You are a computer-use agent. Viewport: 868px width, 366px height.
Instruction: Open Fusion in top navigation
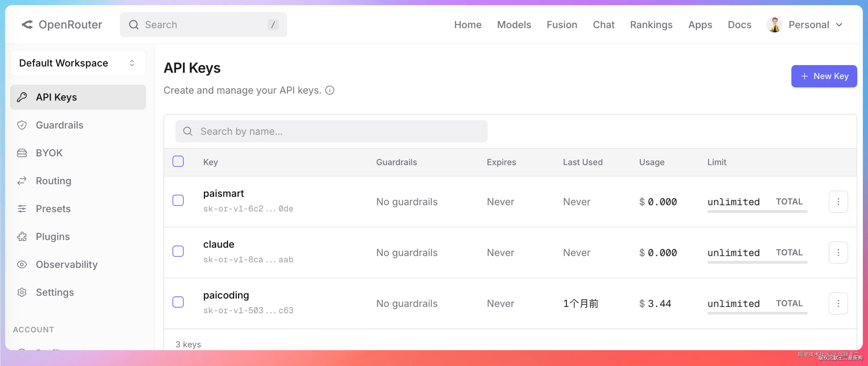[x=562, y=25]
